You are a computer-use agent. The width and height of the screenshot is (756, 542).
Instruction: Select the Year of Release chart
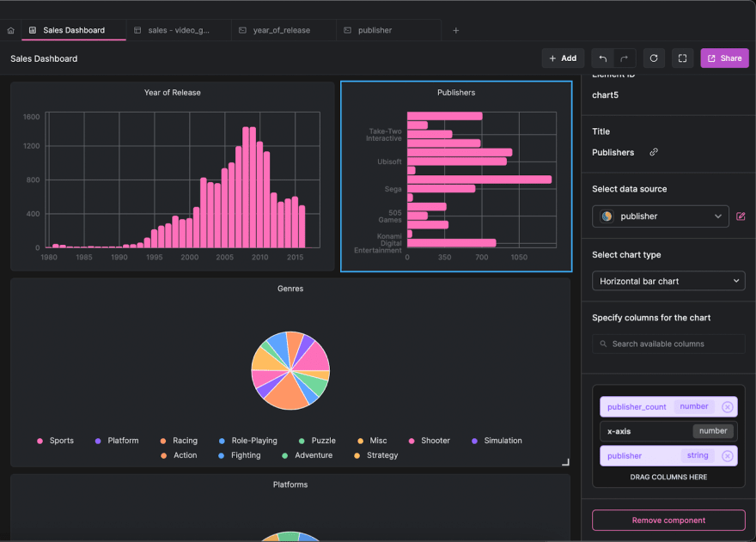click(x=172, y=176)
